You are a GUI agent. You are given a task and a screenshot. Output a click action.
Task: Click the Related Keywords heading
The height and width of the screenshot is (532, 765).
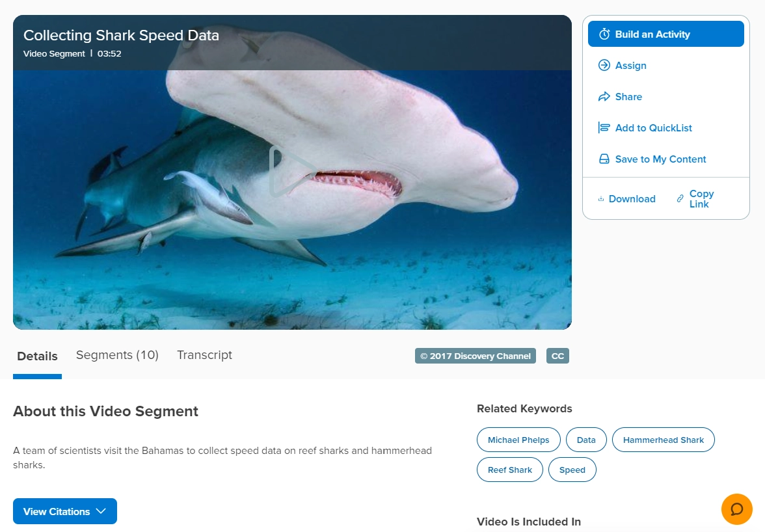524,408
